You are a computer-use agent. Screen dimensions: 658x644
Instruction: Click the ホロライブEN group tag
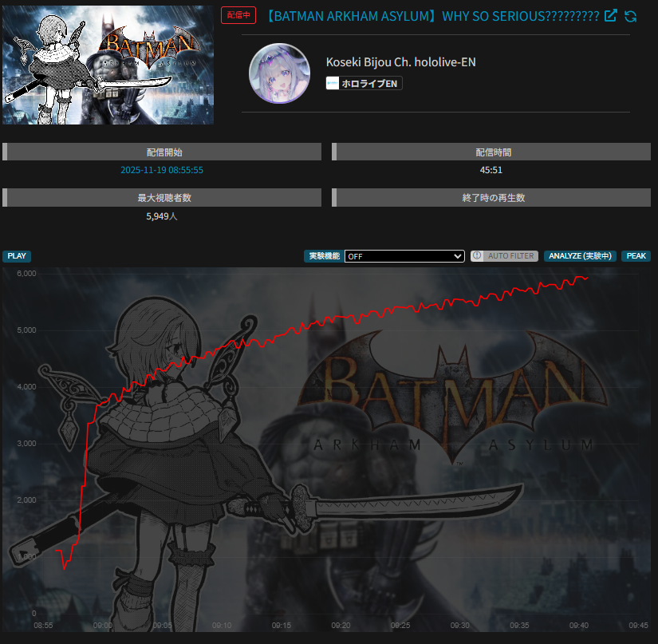[364, 83]
